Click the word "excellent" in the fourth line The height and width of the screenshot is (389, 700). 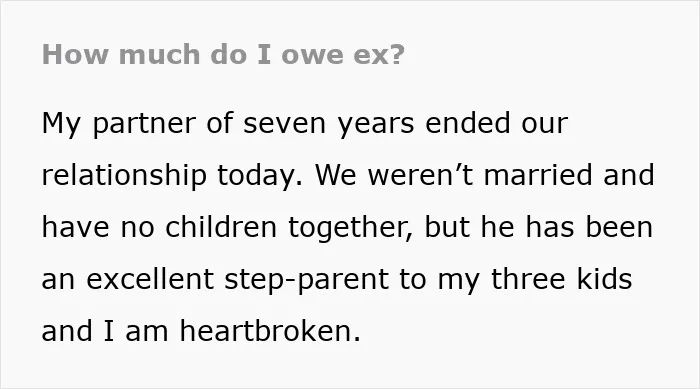(x=150, y=279)
